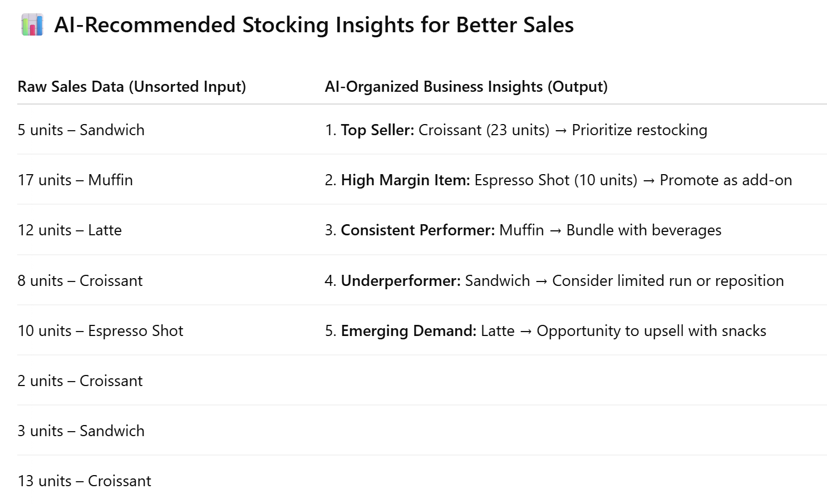Click 'Opportunity to upsell with snacks' text
827x504 pixels.
pyautogui.click(x=651, y=331)
